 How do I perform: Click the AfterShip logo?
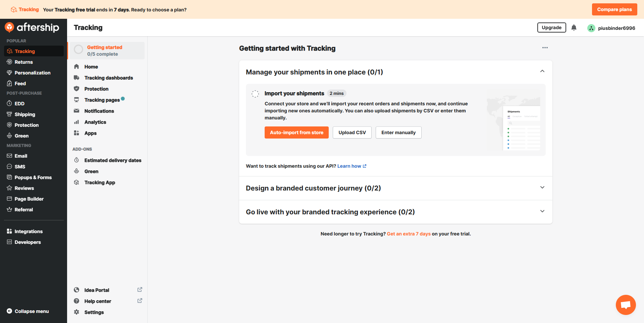pos(32,28)
